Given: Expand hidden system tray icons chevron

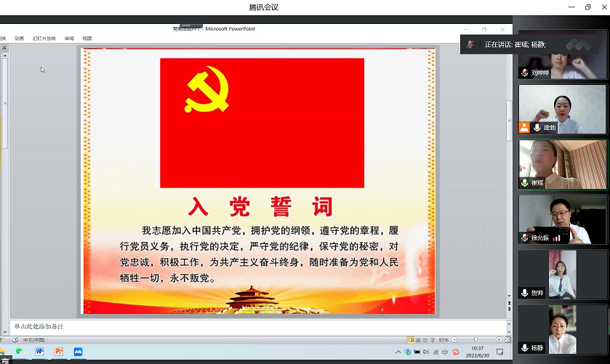Looking at the screenshot, I should pos(398,352).
